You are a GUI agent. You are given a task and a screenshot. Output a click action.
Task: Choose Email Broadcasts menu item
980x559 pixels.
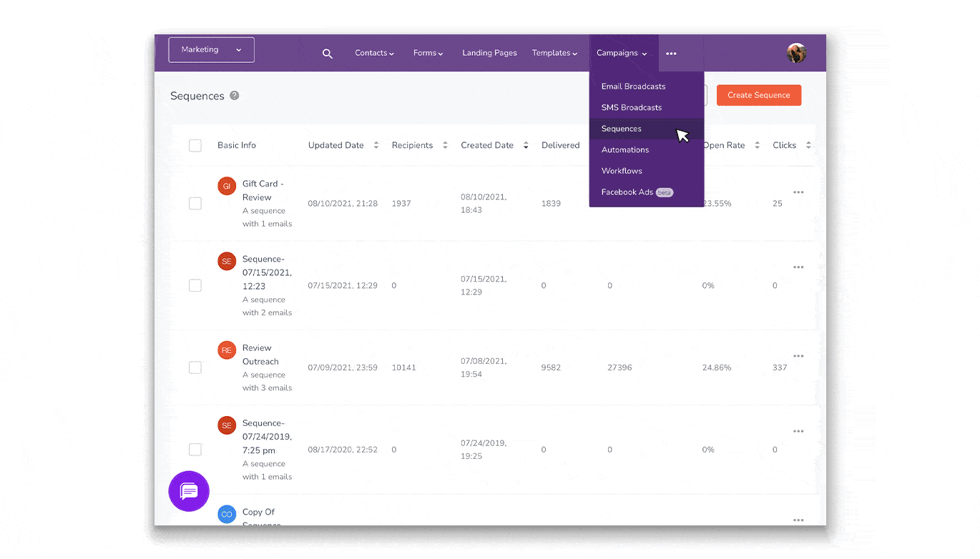(633, 86)
